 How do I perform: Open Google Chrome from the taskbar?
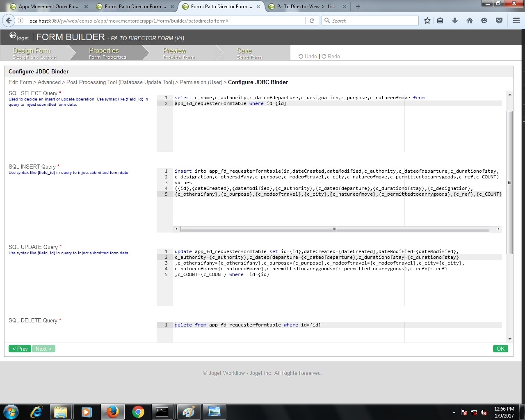point(138,412)
